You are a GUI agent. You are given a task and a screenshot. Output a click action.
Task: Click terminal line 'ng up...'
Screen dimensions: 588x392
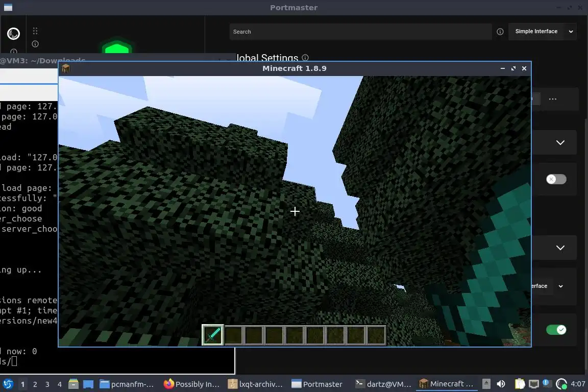[x=20, y=269]
